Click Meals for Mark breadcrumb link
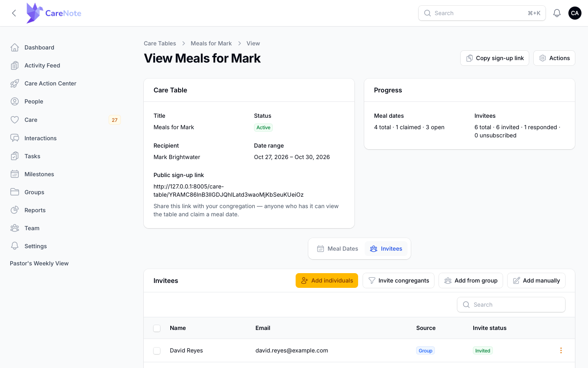Viewport: 588px width, 368px height. coord(211,43)
